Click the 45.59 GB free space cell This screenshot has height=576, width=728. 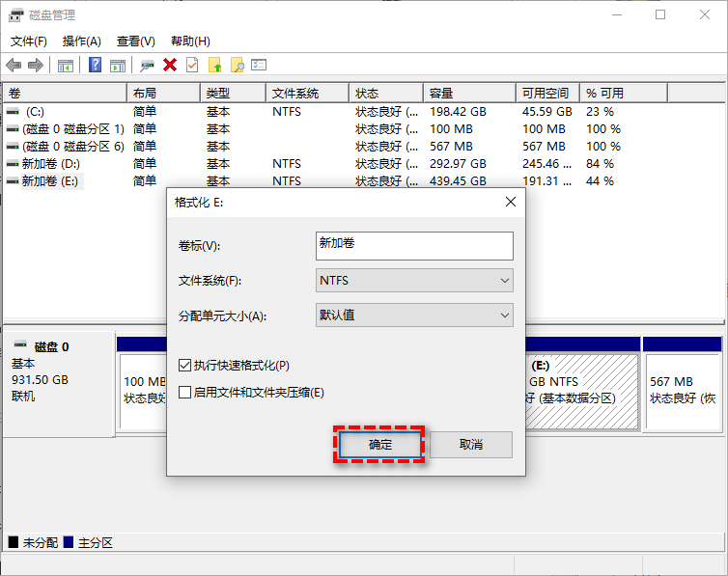(546, 112)
